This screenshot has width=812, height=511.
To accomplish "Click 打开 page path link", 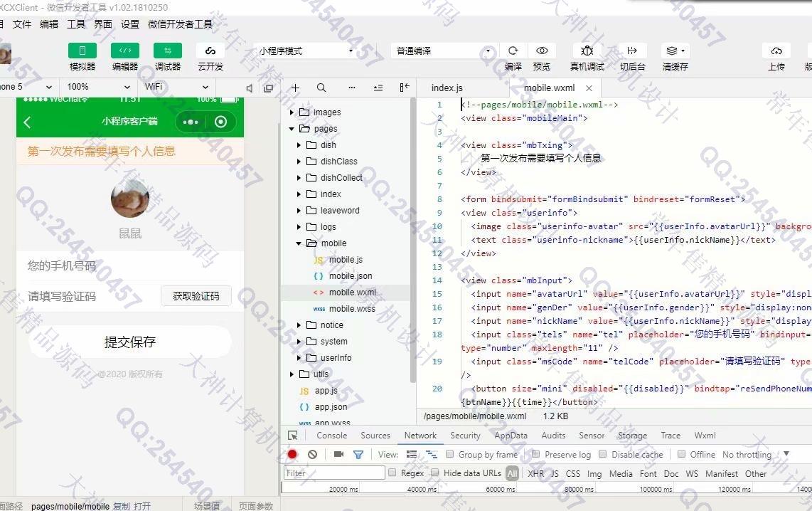I will (x=142, y=506).
